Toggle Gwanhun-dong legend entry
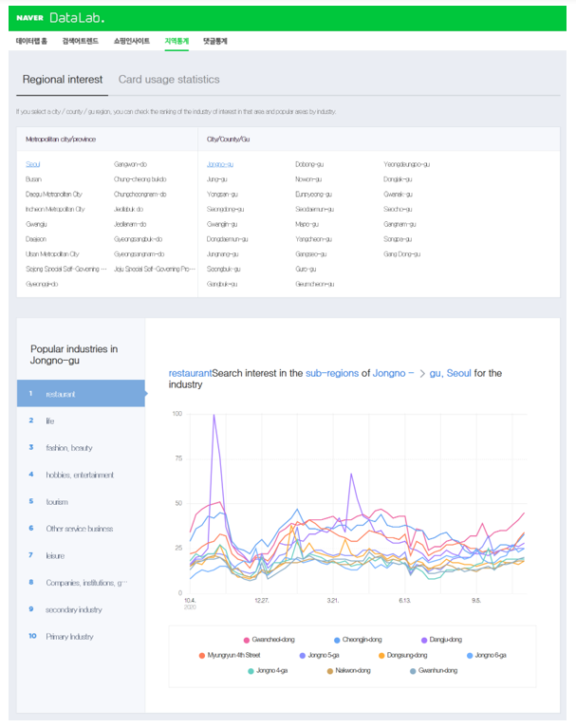 [x=434, y=671]
